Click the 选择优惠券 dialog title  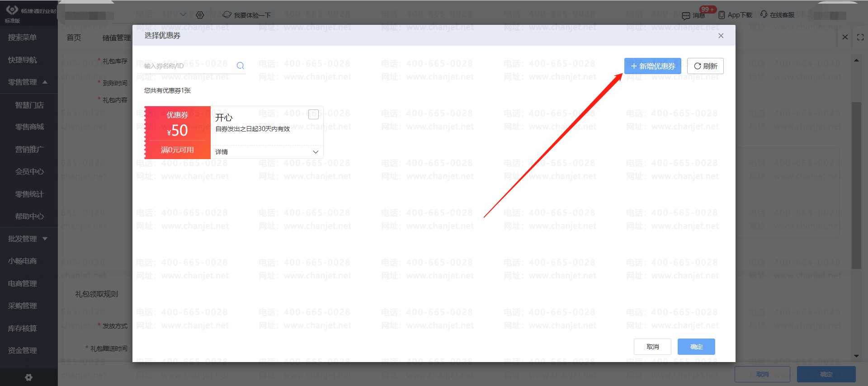(162, 35)
